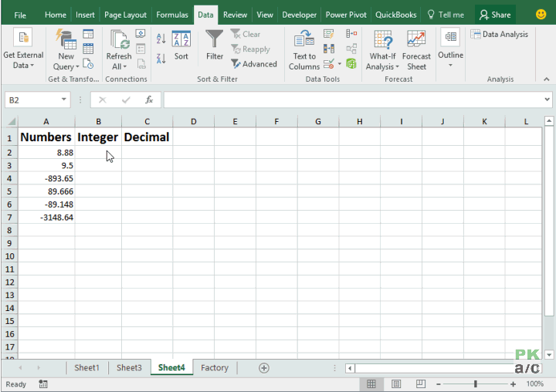Click in the formula bar input area

point(353,100)
